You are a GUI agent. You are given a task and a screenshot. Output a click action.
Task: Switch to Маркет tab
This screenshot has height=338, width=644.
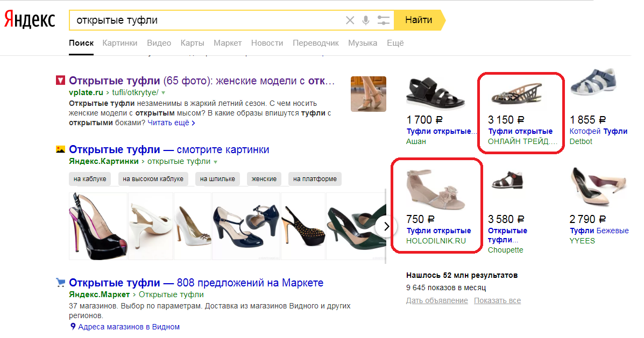[x=228, y=43]
